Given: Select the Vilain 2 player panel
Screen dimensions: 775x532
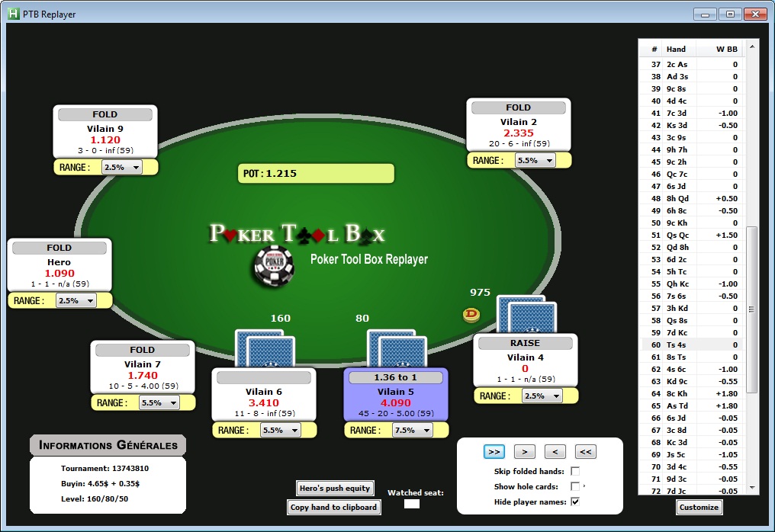Looking at the screenshot, I should 519,124.
